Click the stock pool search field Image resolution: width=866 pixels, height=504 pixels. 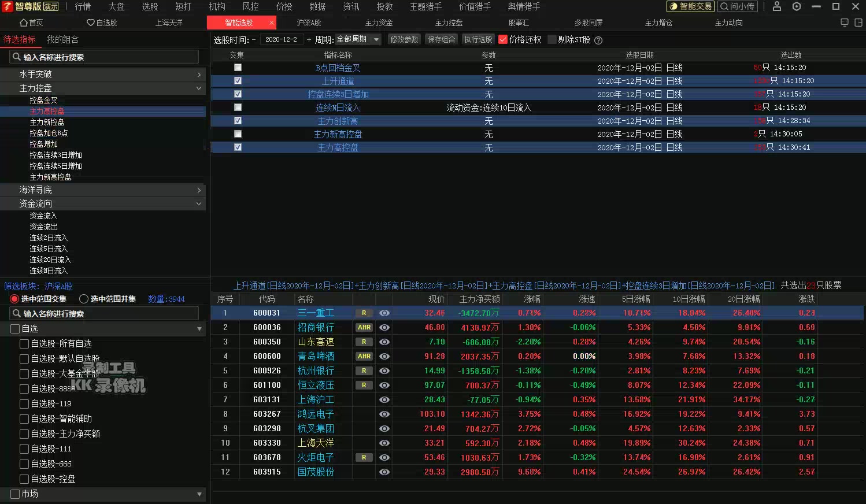pyautogui.click(x=104, y=313)
